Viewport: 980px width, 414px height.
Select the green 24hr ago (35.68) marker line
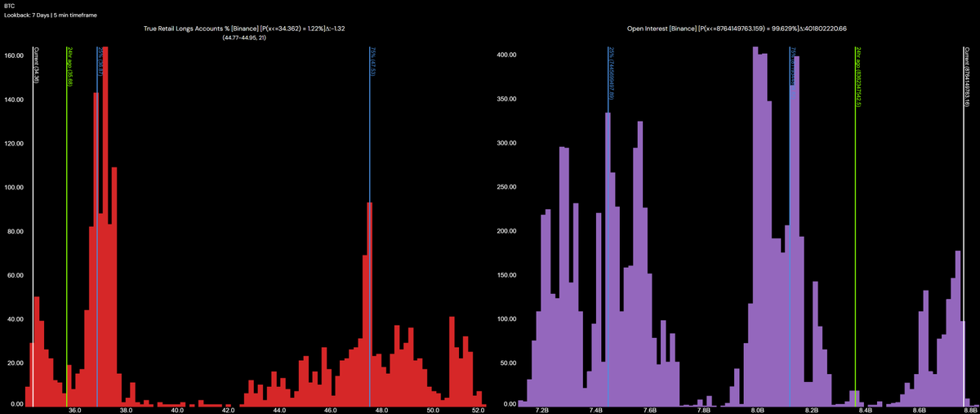[x=67, y=226]
